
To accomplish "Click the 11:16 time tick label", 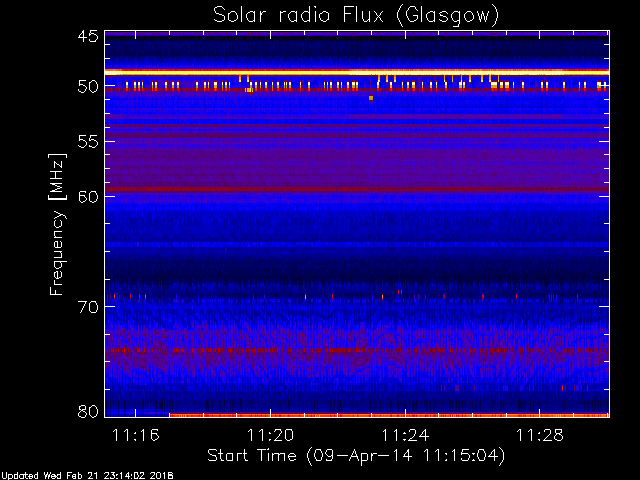I will click(x=136, y=435).
